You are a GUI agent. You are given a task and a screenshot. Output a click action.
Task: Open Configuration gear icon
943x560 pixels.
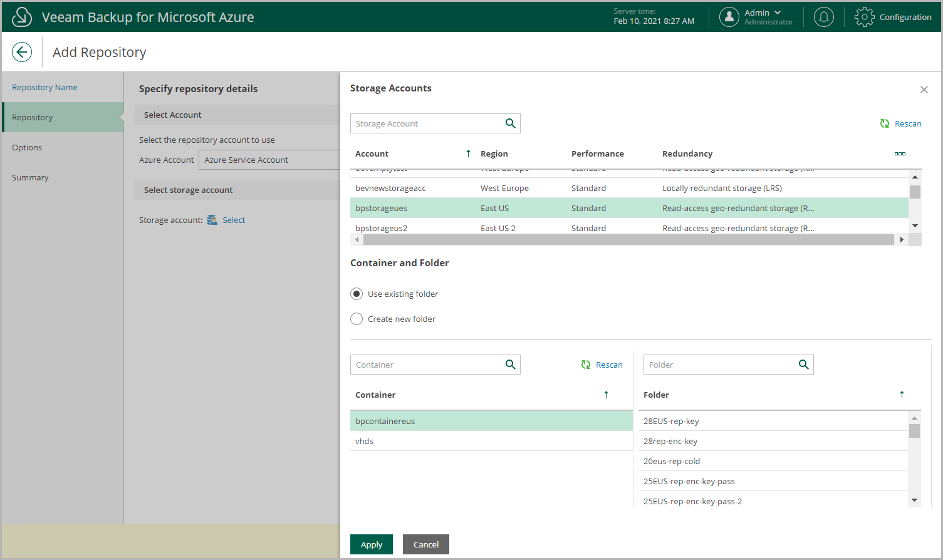(x=864, y=17)
